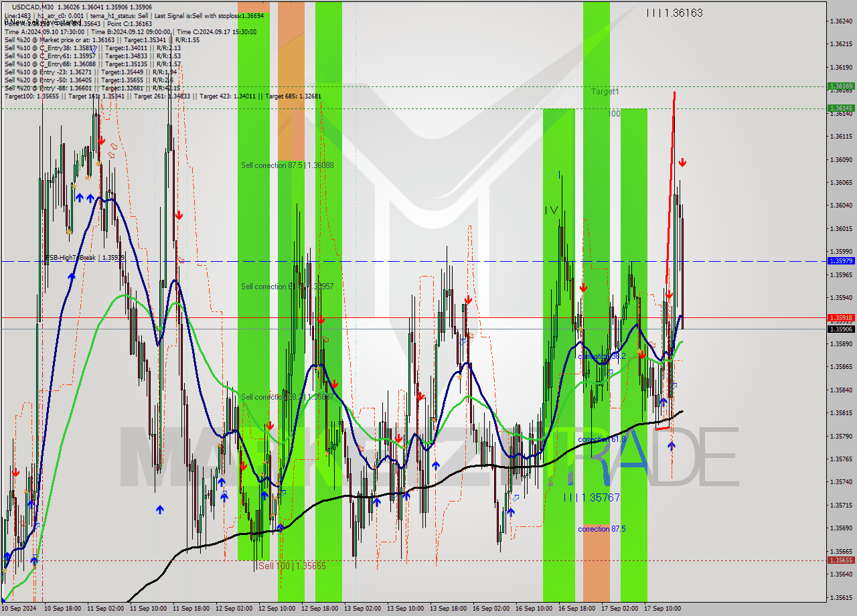Screen dimensions: 857x616
Task: Click the blue 1.35979 price tag
Action: click(x=840, y=261)
